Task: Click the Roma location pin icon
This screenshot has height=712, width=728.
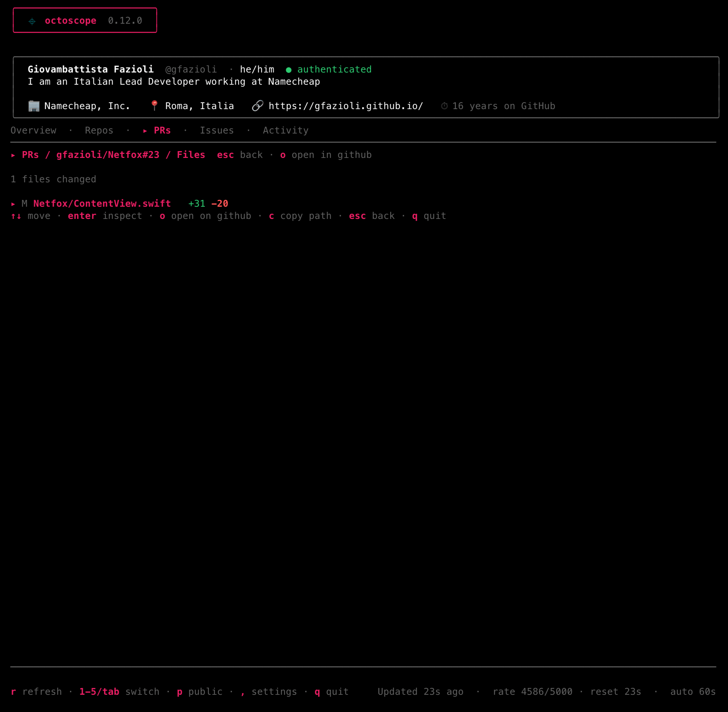Action: [154, 106]
